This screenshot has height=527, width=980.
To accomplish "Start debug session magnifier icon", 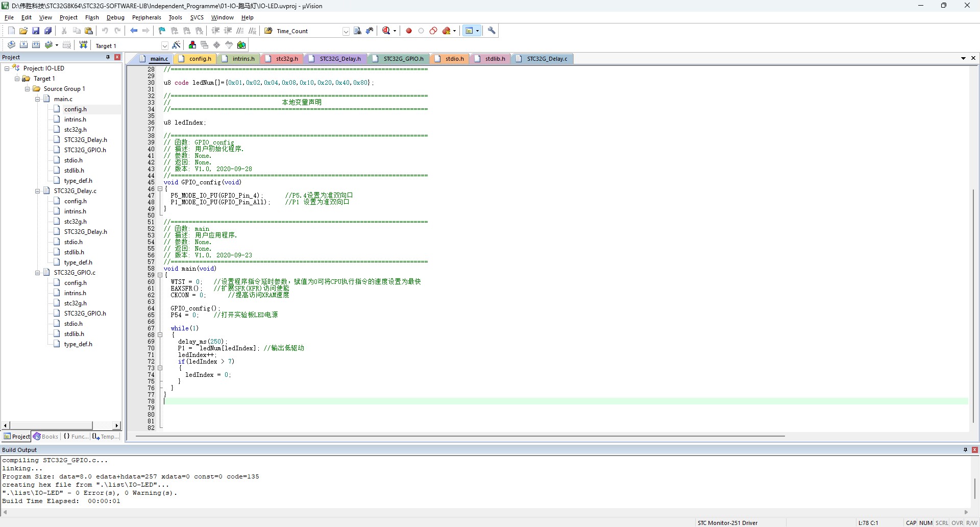I will click(x=386, y=31).
